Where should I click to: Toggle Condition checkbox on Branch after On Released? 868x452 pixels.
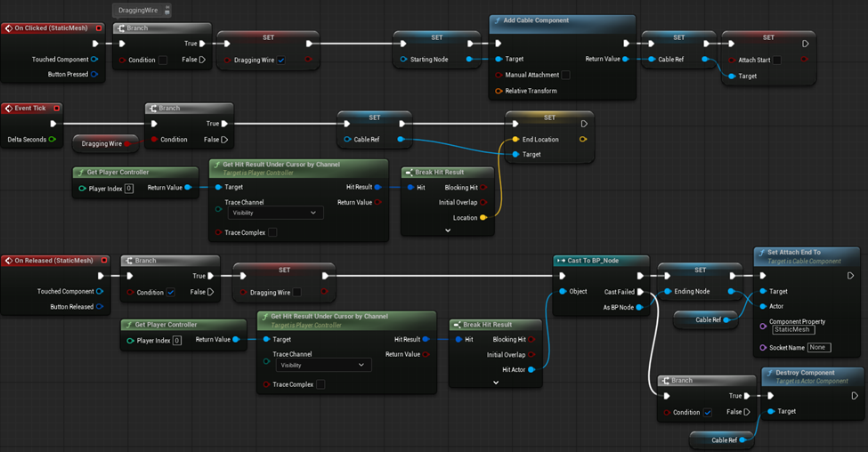tap(171, 292)
